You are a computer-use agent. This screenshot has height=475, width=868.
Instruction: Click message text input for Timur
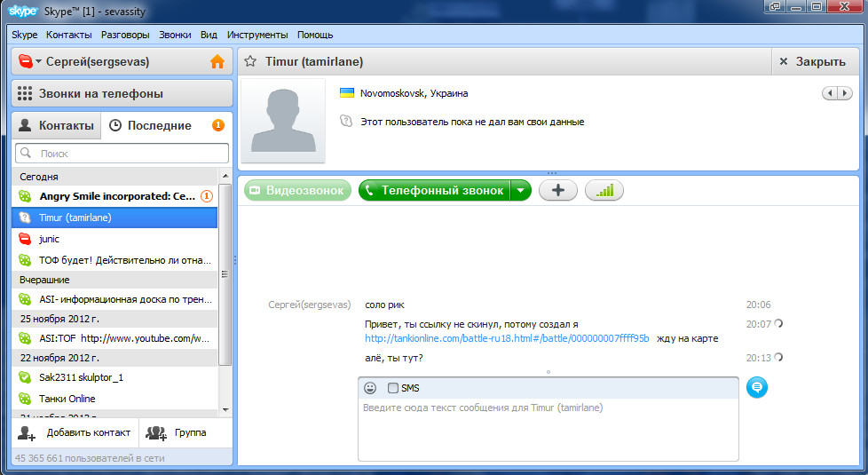[548, 429]
